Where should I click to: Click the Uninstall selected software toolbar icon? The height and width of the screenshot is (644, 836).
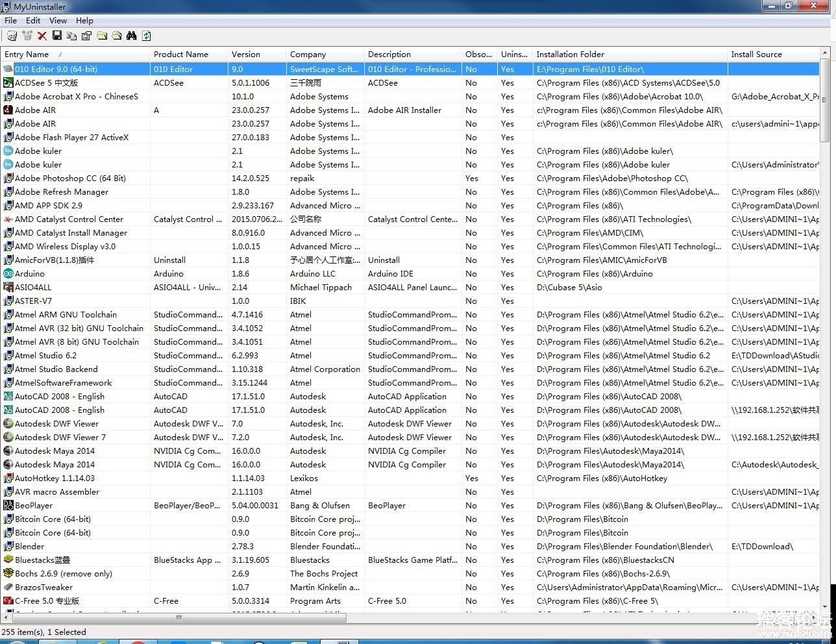pos(12,36)
